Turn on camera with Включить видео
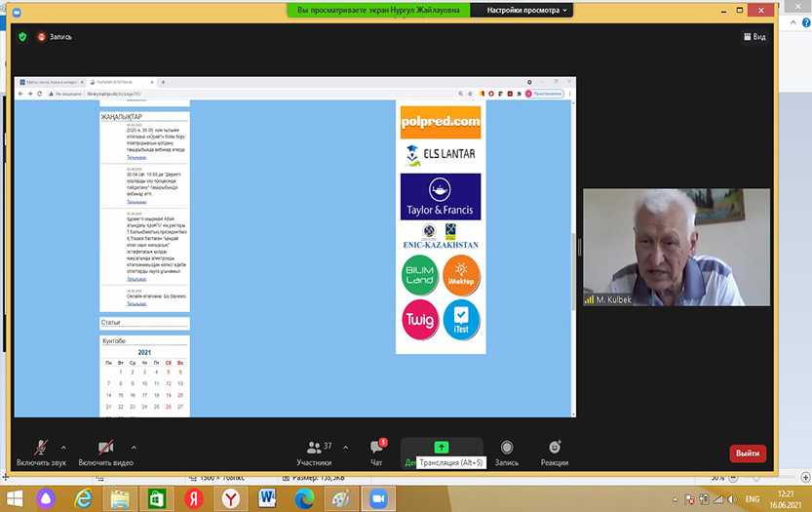812x512 pixels. tap(105, 453)
